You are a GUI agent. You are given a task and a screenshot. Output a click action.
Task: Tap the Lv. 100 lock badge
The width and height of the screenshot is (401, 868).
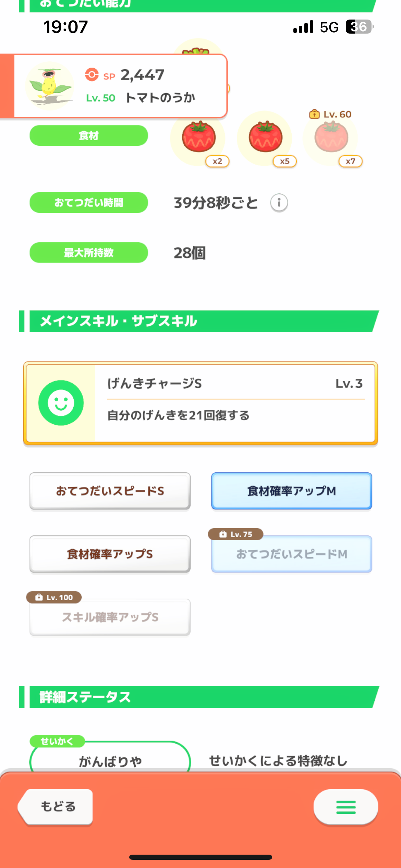pyautogui.click(x=54, y=597)
